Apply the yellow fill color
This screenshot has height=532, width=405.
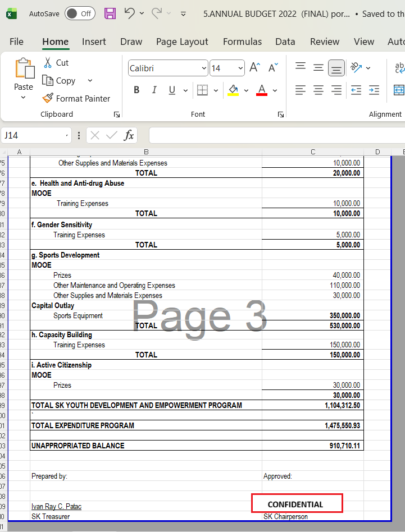point(233,90)
